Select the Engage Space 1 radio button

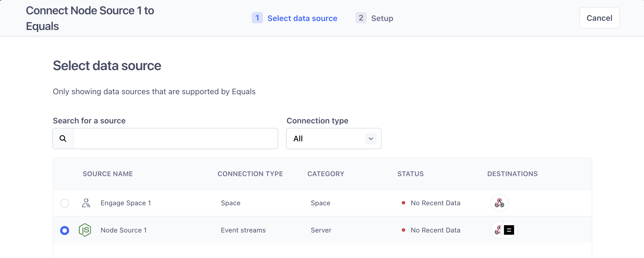coord(65,203)
